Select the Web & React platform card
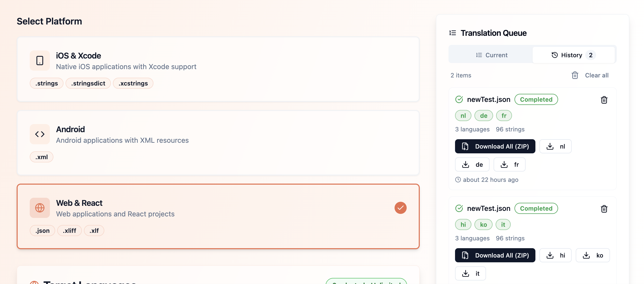The height and width of the screenshot is (284, 644). coord(218,216)
